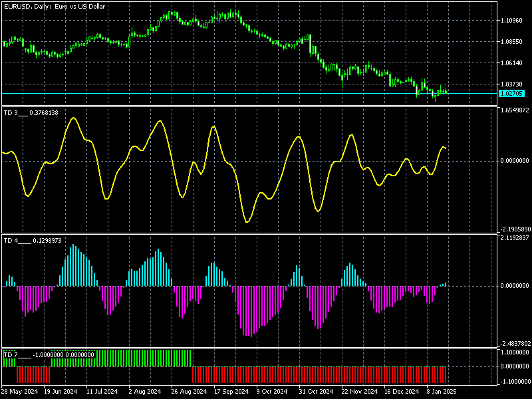
Task: Click the 22 Nov 2024 date label
Action: 359,392
